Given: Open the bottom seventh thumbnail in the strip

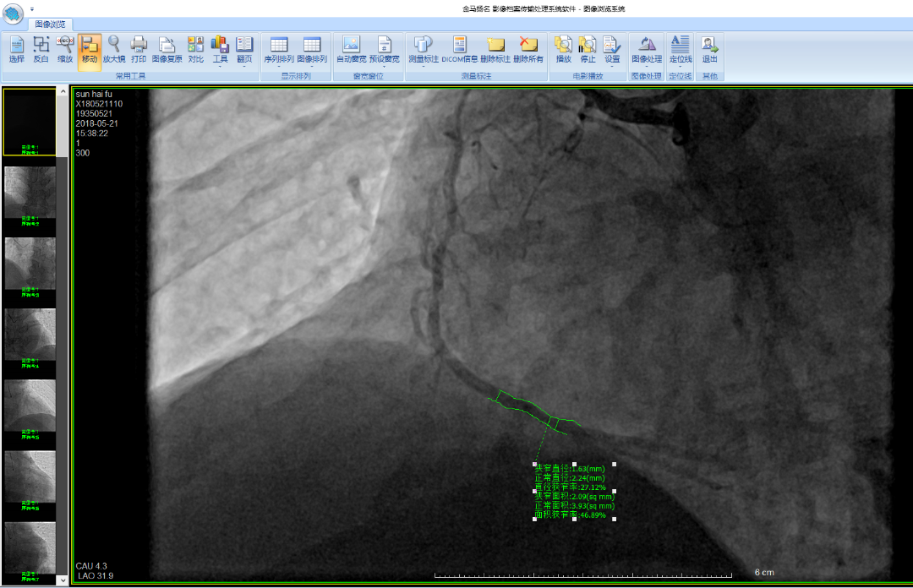Looking at the screenshot, I should (x=30, y=552).
